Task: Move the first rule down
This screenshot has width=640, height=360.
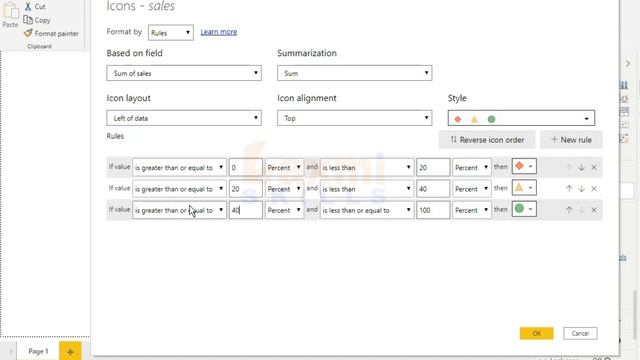Action: 582,167
